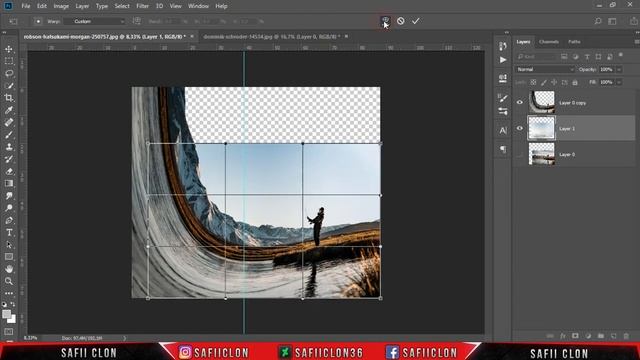Select the Rectangular Marquee tool

point(9,61)
